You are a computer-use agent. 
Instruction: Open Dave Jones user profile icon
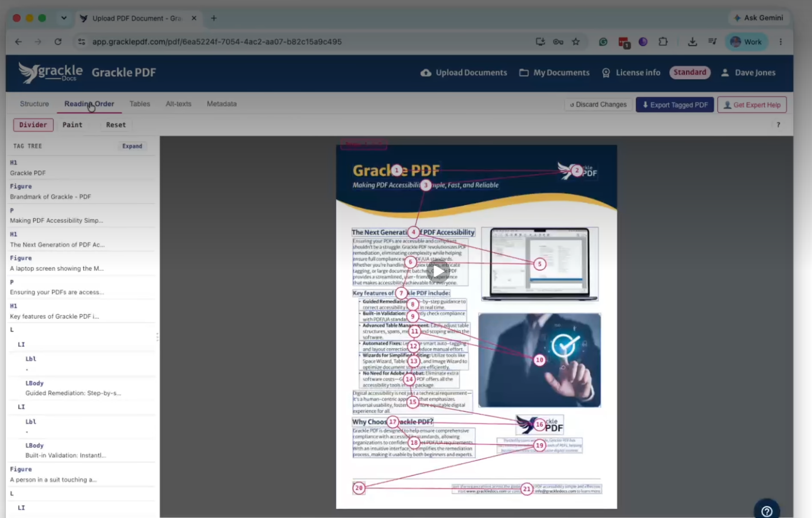pos(725,73)
